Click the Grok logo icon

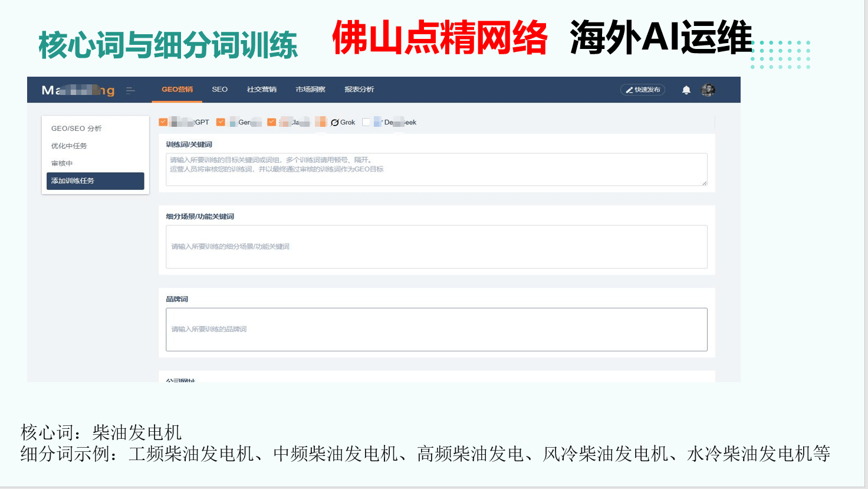click(x=334, y=123)
